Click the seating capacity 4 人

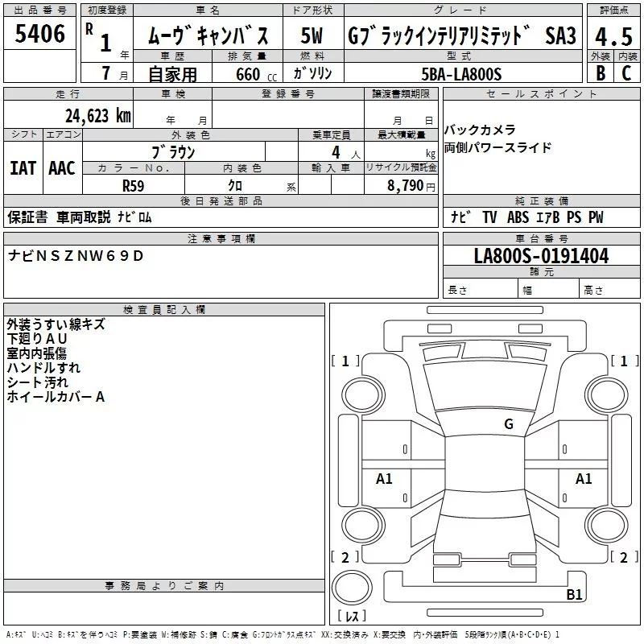(x=346, y=153)
